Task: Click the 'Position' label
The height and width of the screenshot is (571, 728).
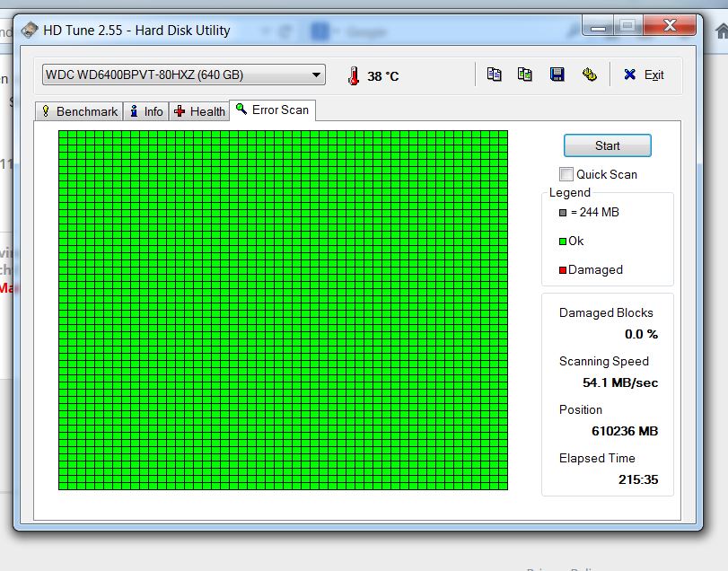Action: (581, 409)
